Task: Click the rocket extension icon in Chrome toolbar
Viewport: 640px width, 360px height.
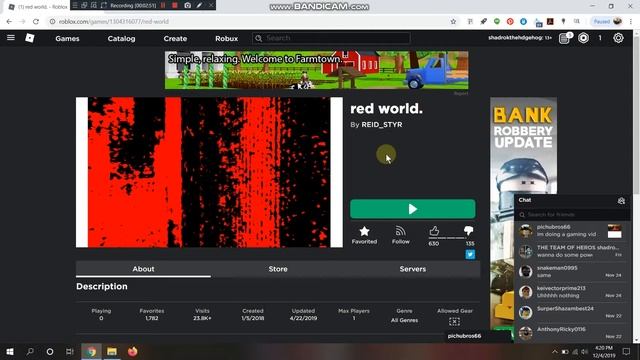Action: coord(483,21)
